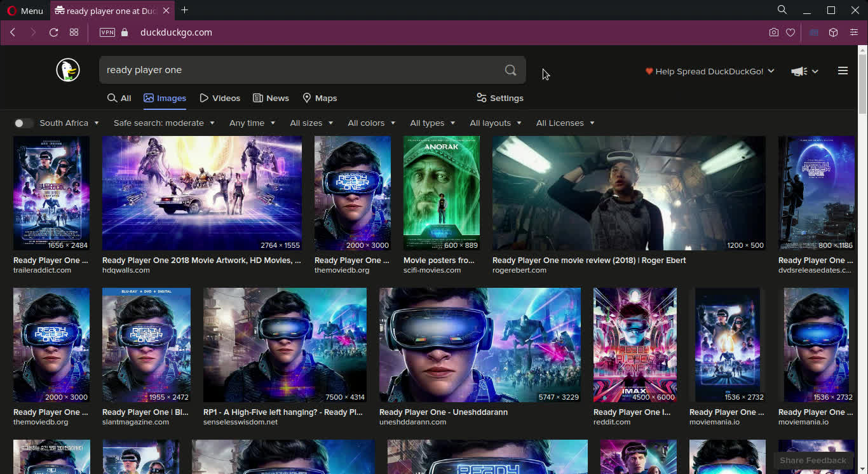The height and width of the screenshot is (474, 868).
Task: Click the scifi-movies.com source text
Action: pos(432,270)
